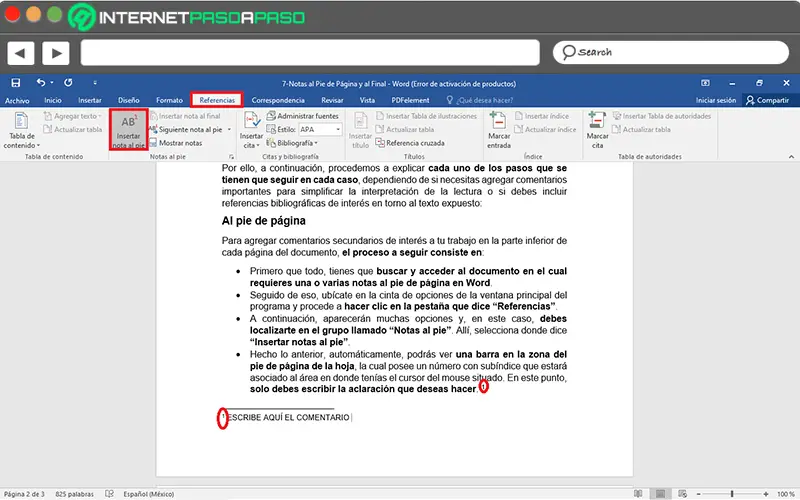Click the zoom slider handle
Viewport: 800px width, 500px height.
[x=732, y=494]
